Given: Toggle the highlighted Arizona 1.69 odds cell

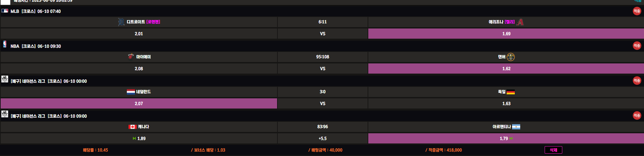Looking at the screenshot, I should [506, 34].
